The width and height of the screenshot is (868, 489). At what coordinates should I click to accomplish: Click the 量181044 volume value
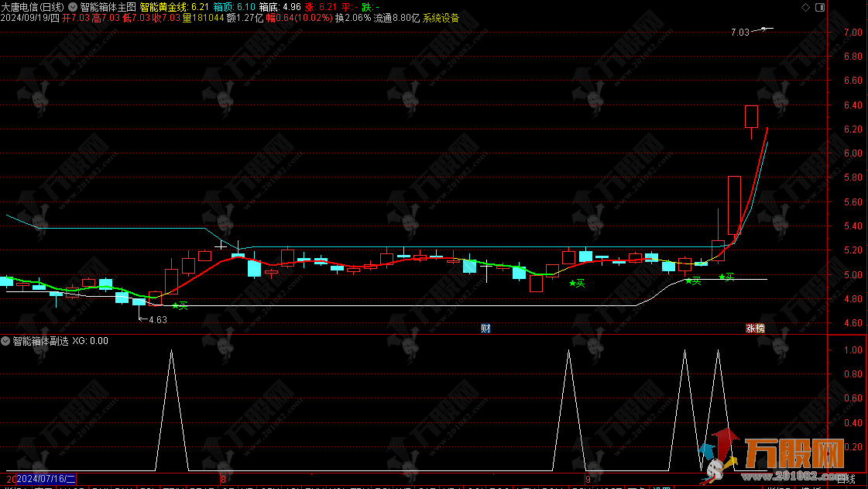pos(203,19)
